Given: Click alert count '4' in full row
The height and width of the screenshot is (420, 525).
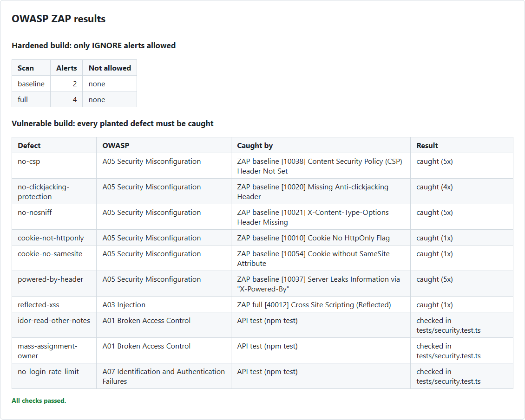Looking at the screenshot, I should pos(66,99).
